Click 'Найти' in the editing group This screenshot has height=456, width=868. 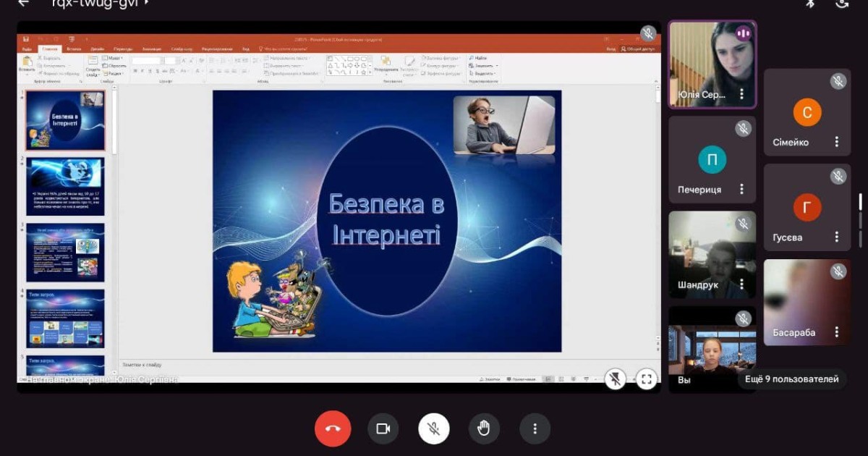pos(479,58)
